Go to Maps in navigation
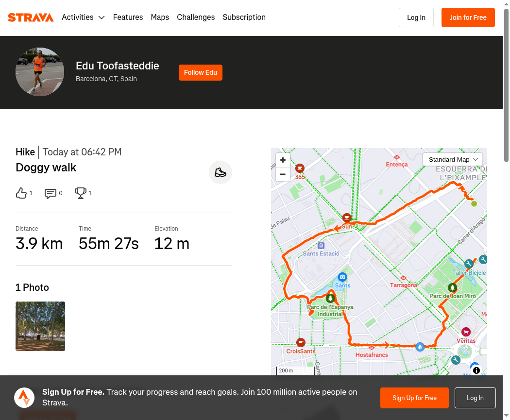The image size is (510, 420). [160, 17]
